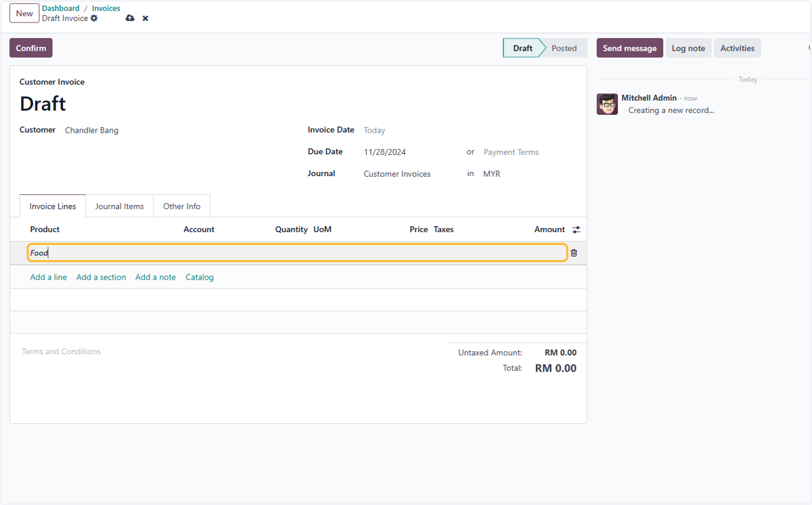This screenshot has height=505, width=812.
Task: Go to Invoices breadcrumb
Action: click(x=106, y=8)
